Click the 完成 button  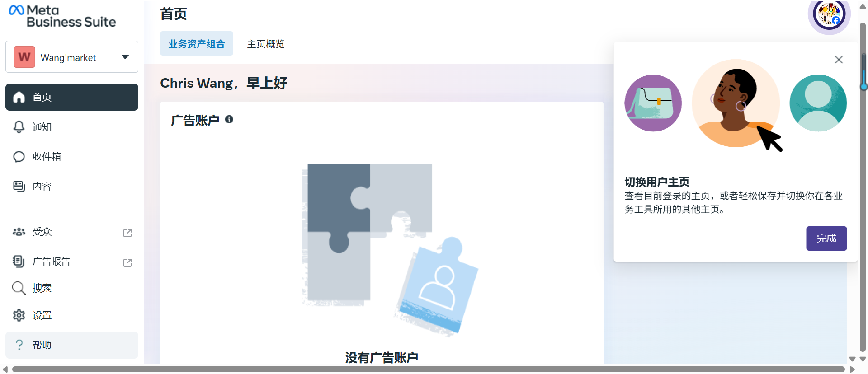826,238
